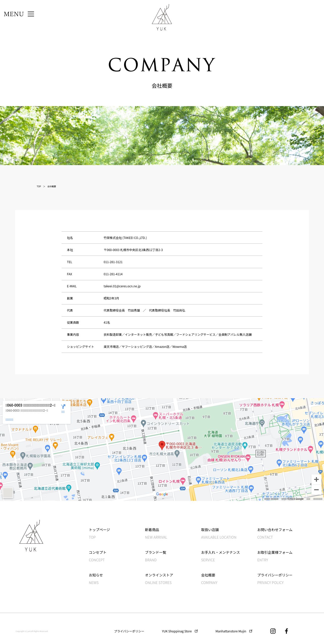Viewport: 324px width, 644px height.
Task: Open the Facebook icon in the footer
Action: (x=286, y=631)
